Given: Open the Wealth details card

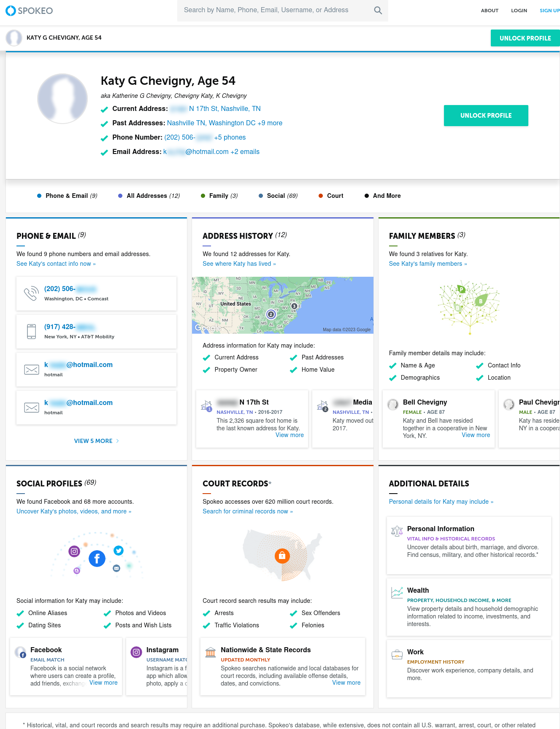Looking at the screenshot, I should click(x=469, y=607).
